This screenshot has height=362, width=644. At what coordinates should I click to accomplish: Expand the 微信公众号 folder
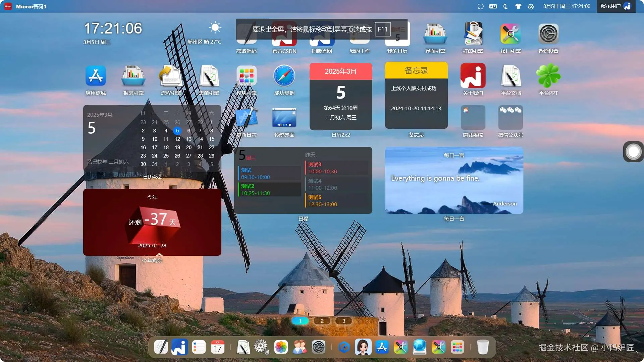click(x=511, y=118)
